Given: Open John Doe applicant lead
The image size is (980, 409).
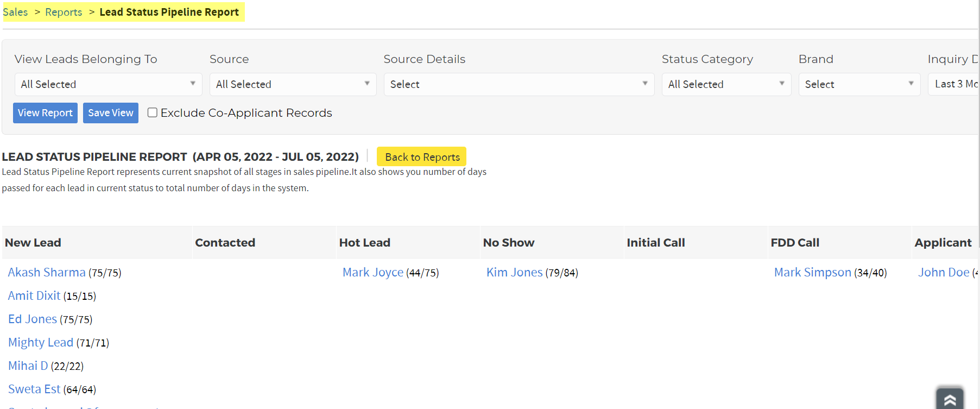Looking at the screenshot, I should click(x=944, y=272).
